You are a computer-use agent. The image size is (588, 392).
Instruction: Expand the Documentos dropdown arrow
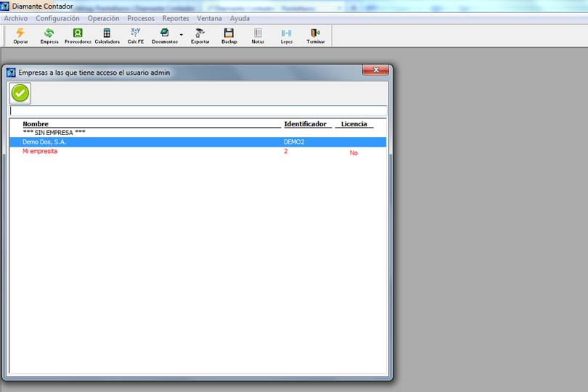181,35
